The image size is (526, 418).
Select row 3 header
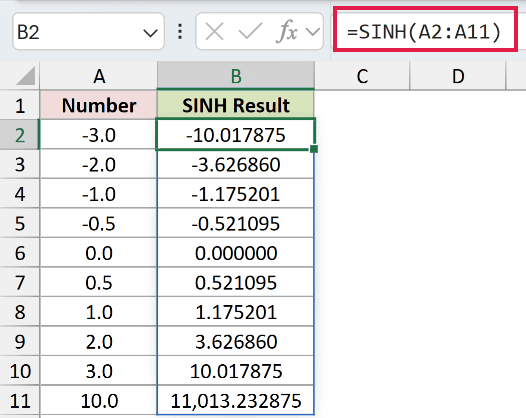pyautogui.click(x=19, y=164)
